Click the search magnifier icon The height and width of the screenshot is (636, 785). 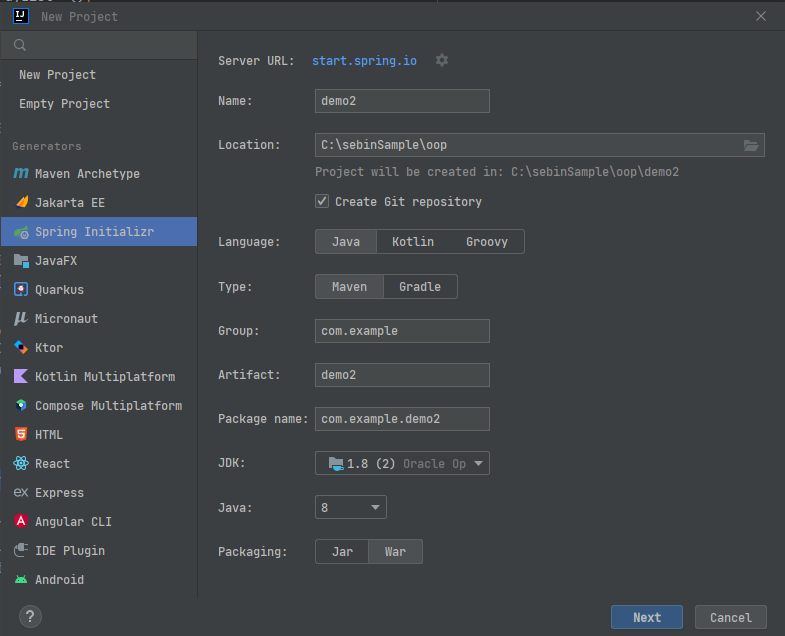tap(20, 45)
